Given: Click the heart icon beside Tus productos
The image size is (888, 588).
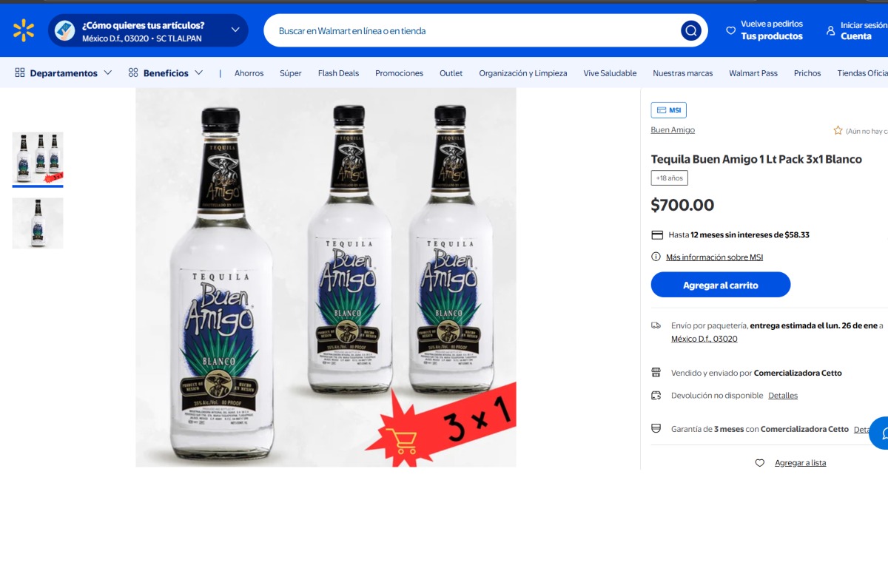Looking at the screenshot, I should (x=730, y=31).
